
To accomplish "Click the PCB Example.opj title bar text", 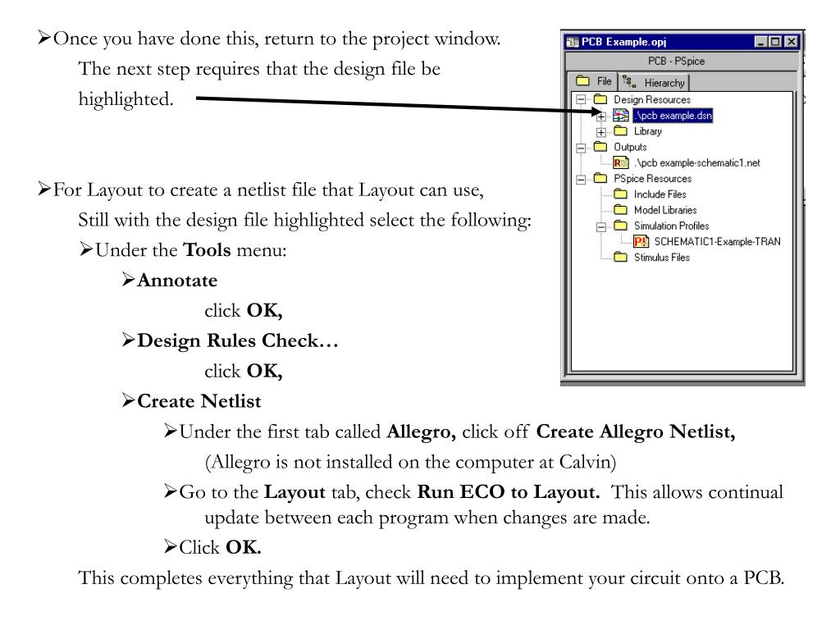I will (623, 42).
